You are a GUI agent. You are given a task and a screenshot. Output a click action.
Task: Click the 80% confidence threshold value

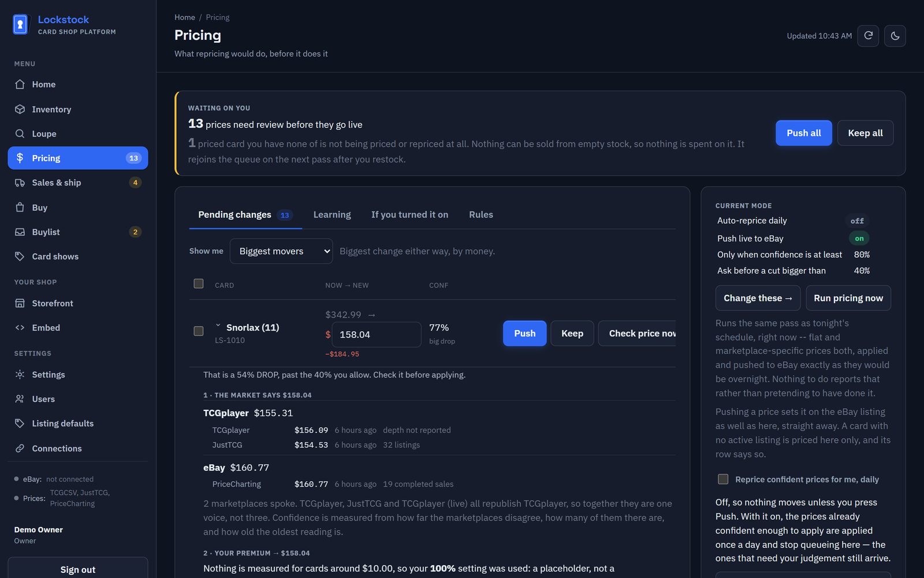[x=862, y=254]
